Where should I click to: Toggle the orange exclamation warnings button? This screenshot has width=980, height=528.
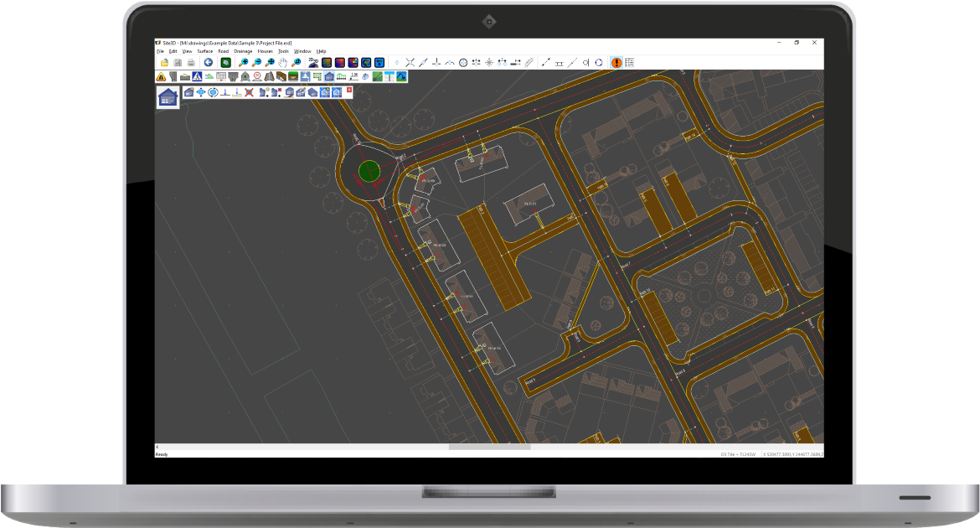point(616,63)
